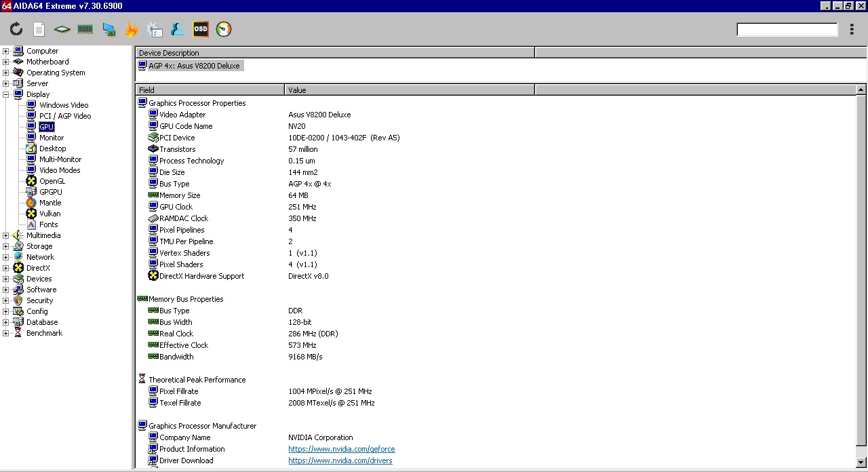Viewport: 868px width, 472px height.
Task: Select Vulkan in the Display tree
Action: coord(50,214)
